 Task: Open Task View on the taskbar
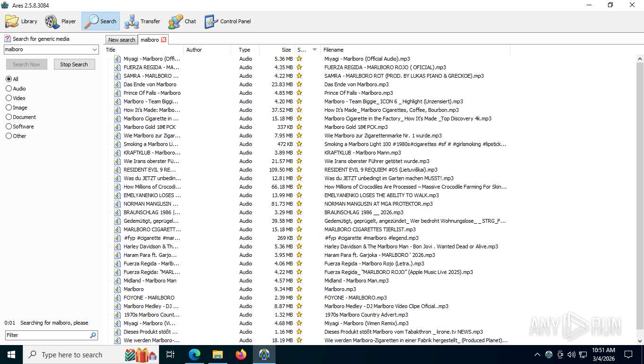pyautogui.click(x=171, y=355)
